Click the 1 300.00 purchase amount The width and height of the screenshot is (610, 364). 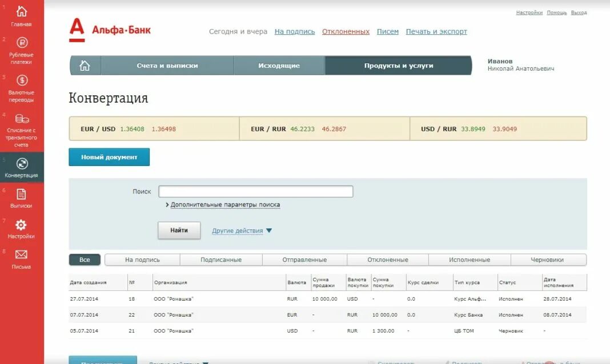click(x=383, y=331)
